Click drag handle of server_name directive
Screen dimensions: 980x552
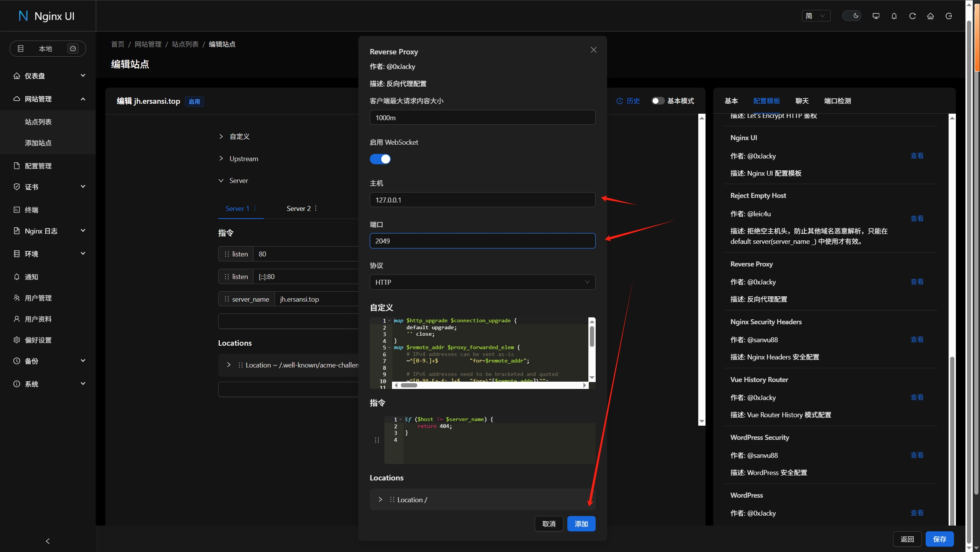227,299
